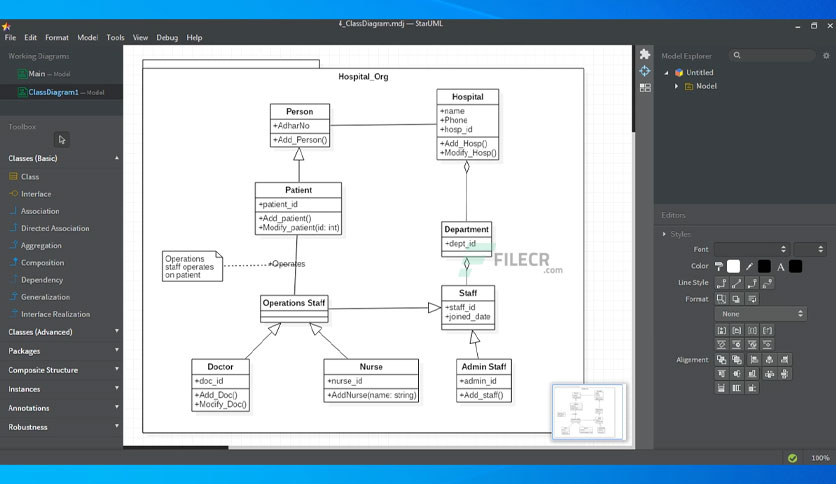Open Model Explorer settings gear
The image size is (836, 484).
coord(826,55)
